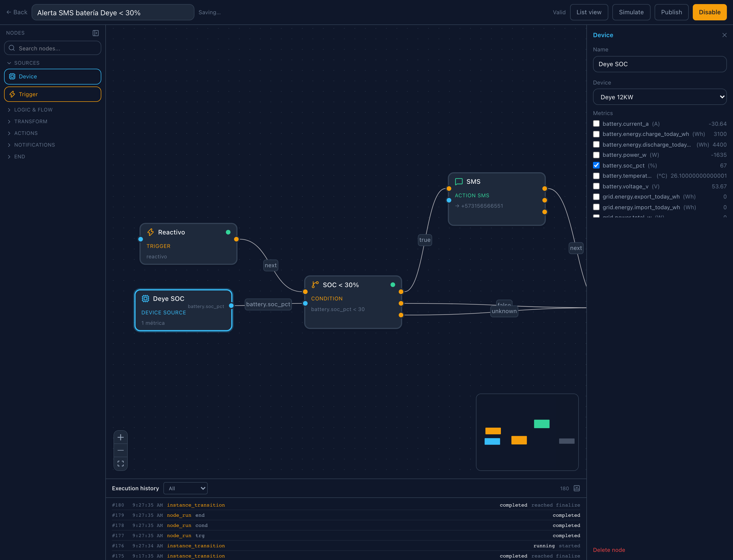Click the Name field containing Deye SOC

tap(660, 64)
